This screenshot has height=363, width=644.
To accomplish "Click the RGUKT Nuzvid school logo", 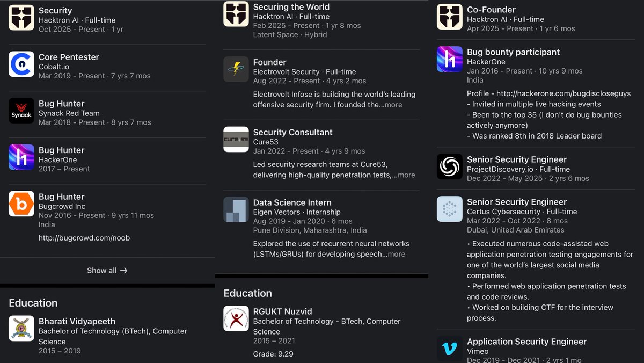I will tap(236, 318).
